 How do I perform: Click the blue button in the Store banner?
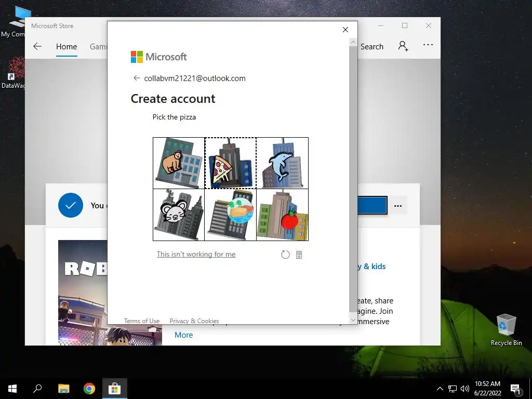(372, 205)
